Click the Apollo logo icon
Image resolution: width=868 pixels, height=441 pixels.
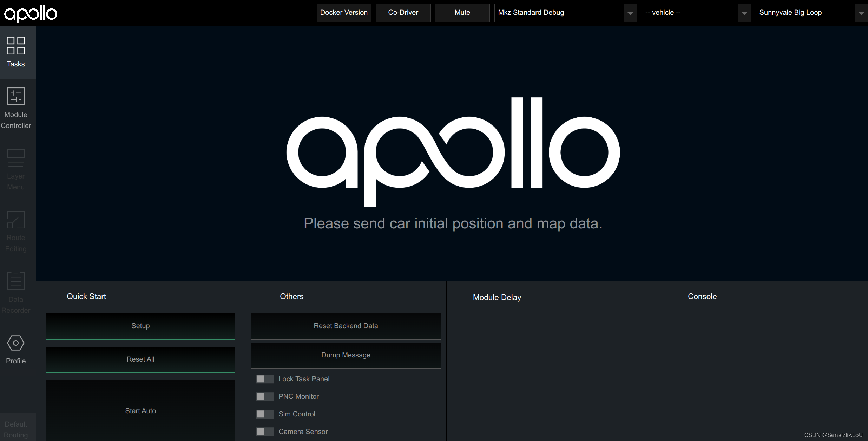(x=31, y=12)
